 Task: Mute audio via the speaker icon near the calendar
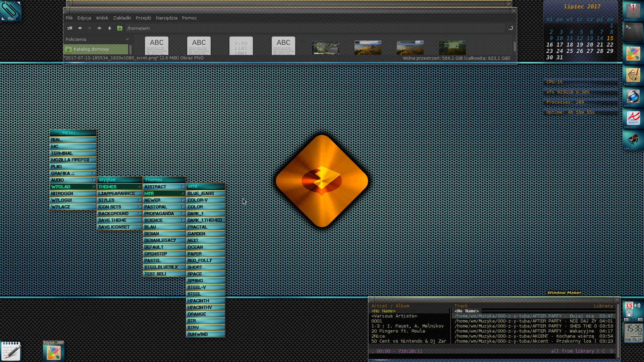click(637, 305)
